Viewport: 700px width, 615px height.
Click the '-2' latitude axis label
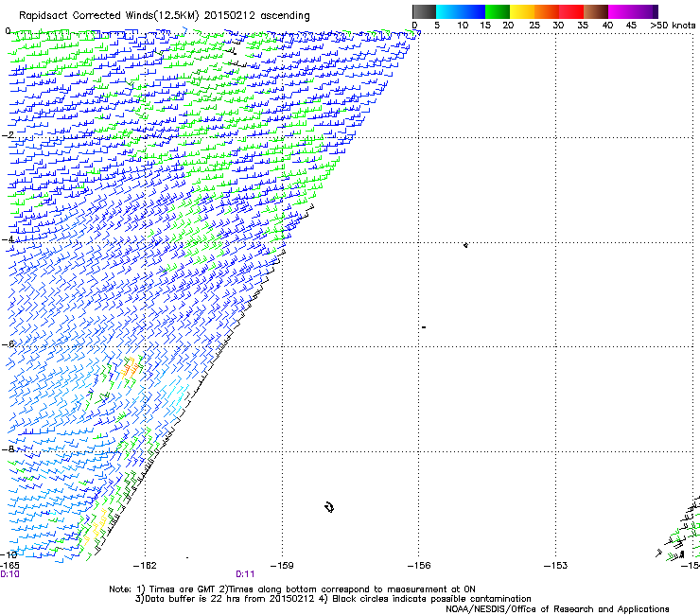tap(8, 135)
